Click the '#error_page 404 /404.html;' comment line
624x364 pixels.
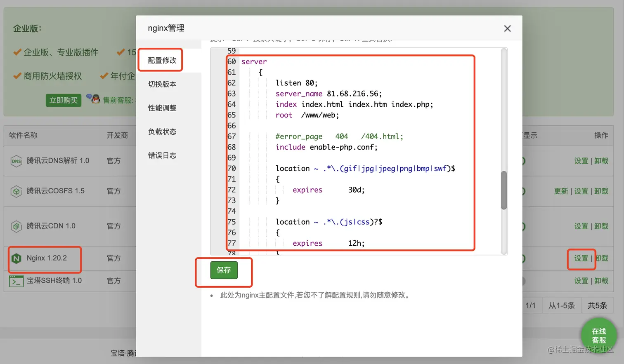point(339,136)
